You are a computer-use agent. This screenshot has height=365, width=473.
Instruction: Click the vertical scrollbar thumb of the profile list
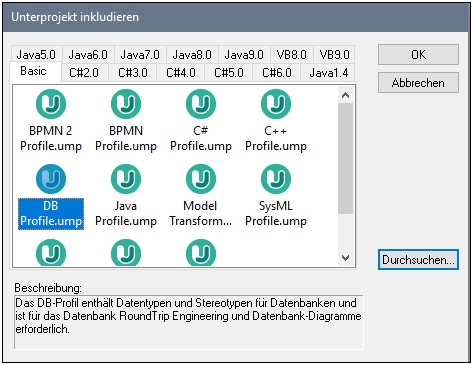point(346,158)
